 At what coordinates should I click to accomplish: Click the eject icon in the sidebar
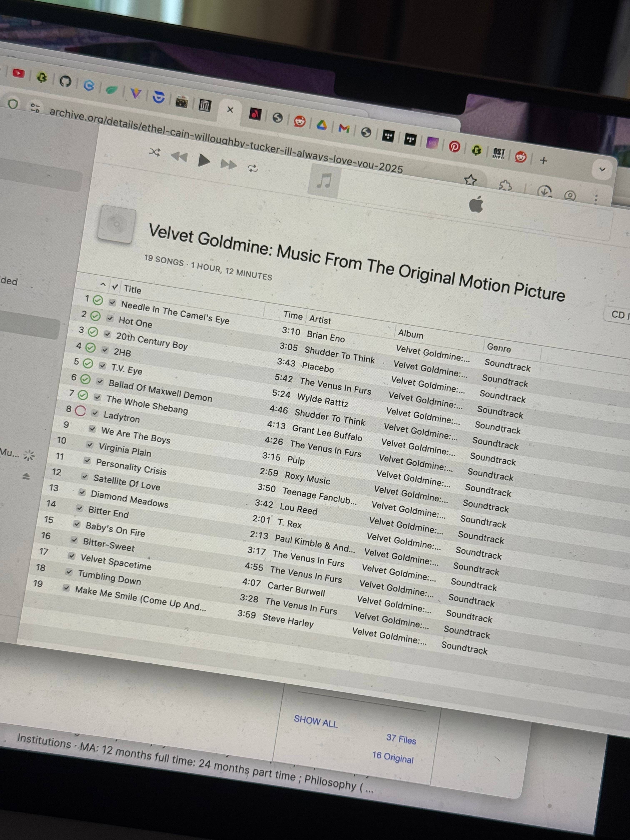coord(26,476)
